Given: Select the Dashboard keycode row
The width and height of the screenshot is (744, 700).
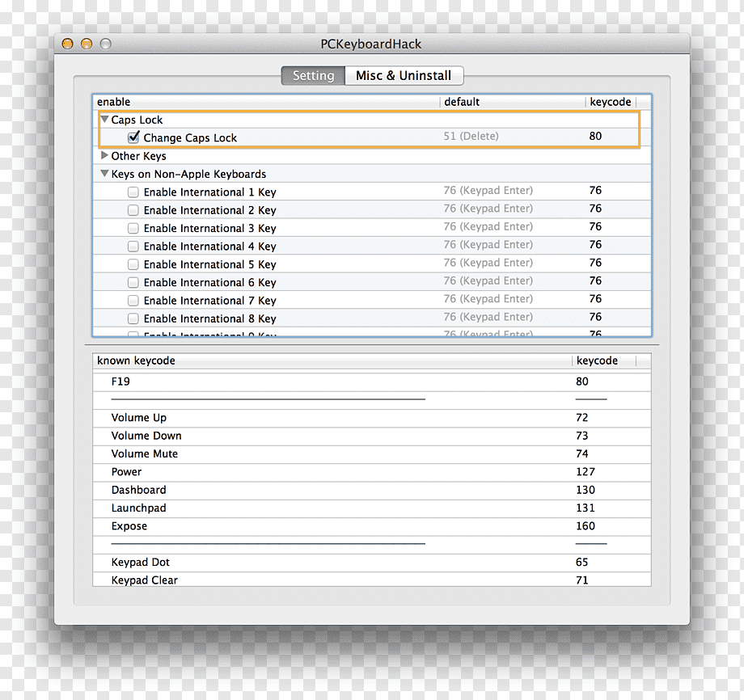Looking at the screenshot, I should click(x=372, y=490).
